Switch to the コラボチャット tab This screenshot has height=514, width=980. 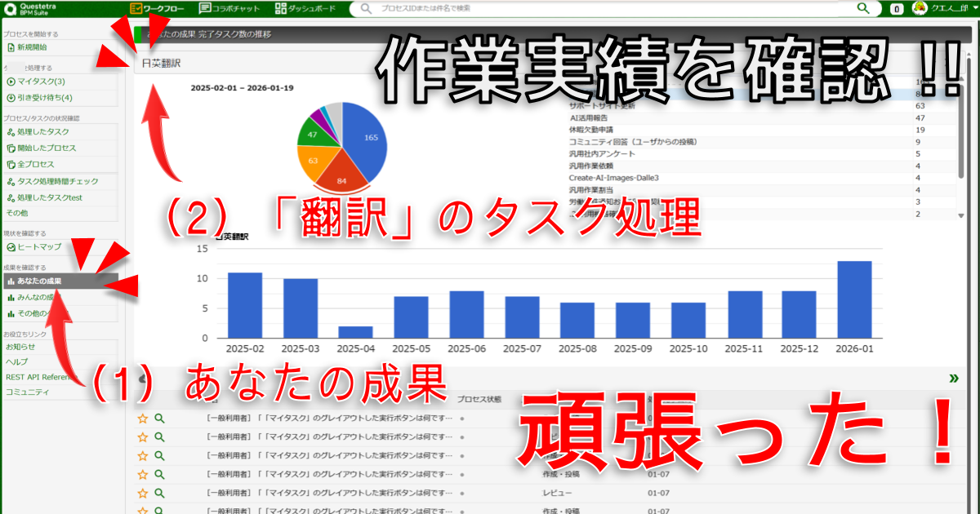point(228,8)
